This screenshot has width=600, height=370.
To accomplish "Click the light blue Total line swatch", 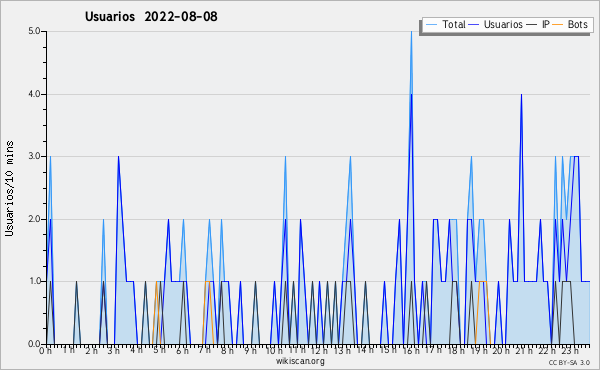I will click(431, 24).
